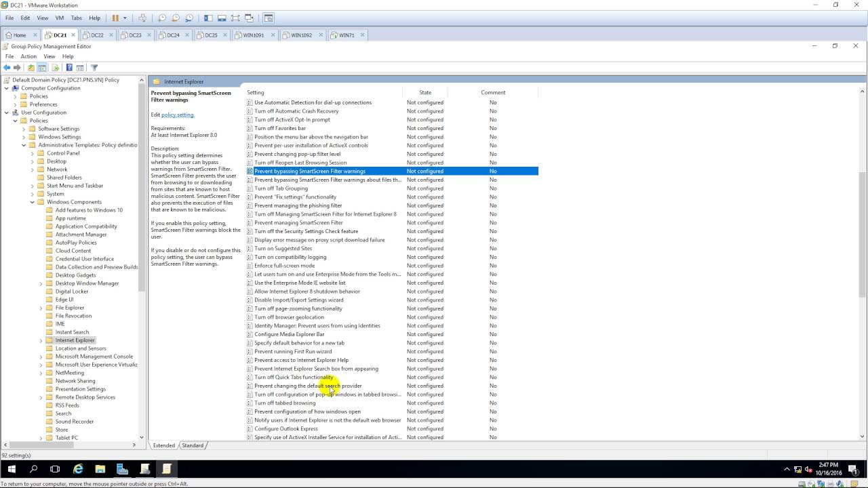
Task: Switch to the DC22 virtual machine tab
Action: 97,35
